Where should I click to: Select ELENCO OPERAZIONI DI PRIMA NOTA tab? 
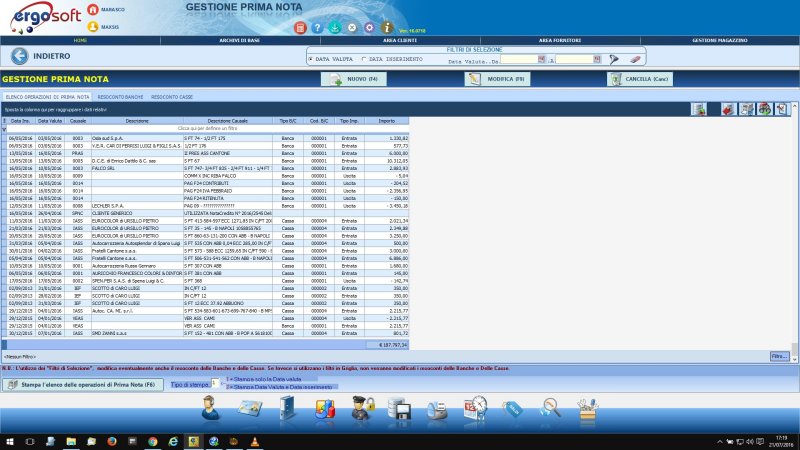(47, 97)
